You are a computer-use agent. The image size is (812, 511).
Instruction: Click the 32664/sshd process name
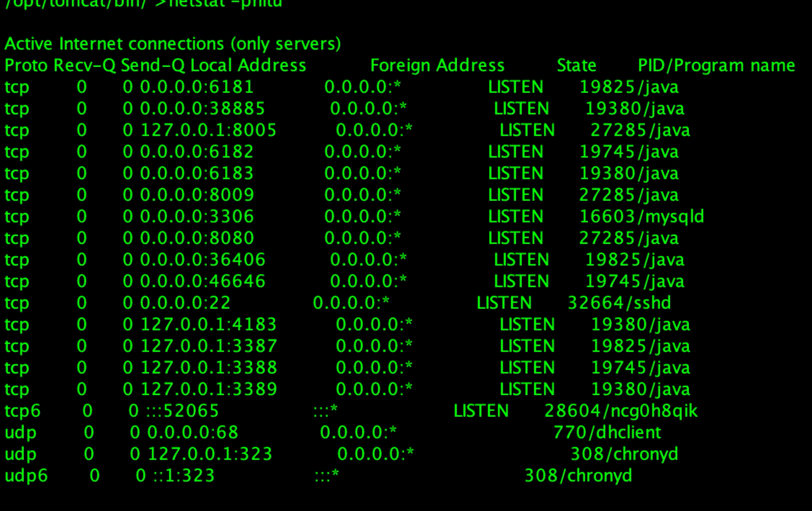pyautogui.click(x=619, y=303)
